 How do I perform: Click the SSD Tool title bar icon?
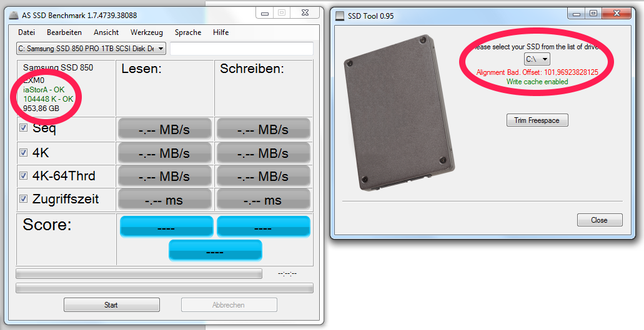point(339,16)
